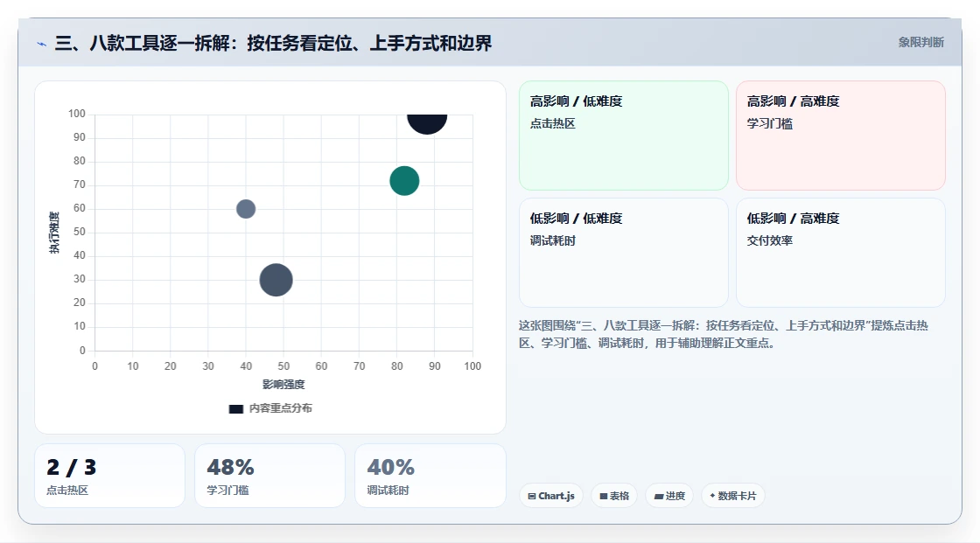980x543 pixels.
Task: Click the icon inside the 进度 pill
Action: [x=659, y=497]
